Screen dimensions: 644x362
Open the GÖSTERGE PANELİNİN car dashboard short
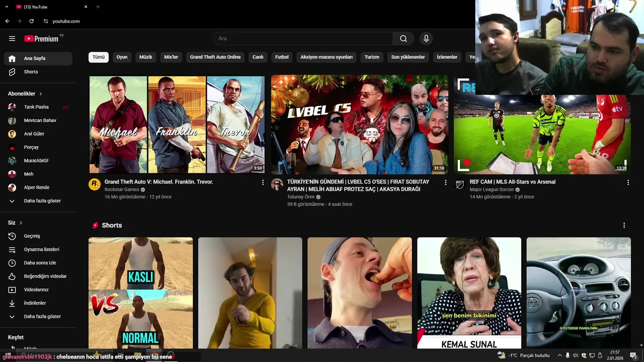(579, 293)
